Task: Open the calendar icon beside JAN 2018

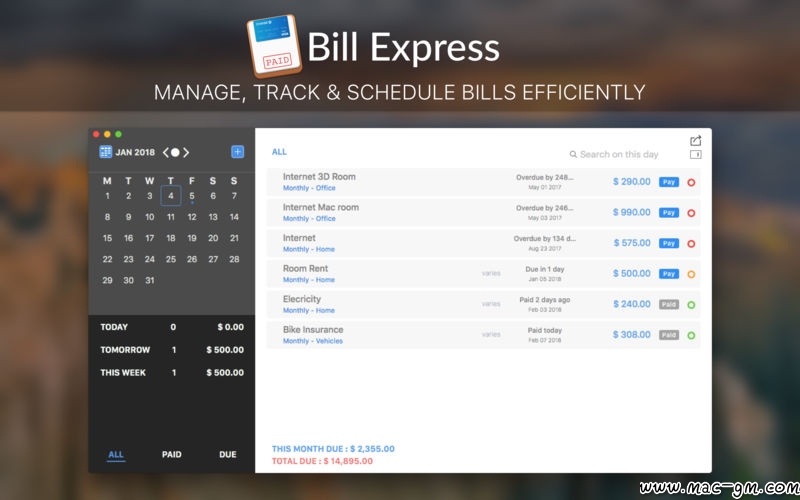Action: 106,152
